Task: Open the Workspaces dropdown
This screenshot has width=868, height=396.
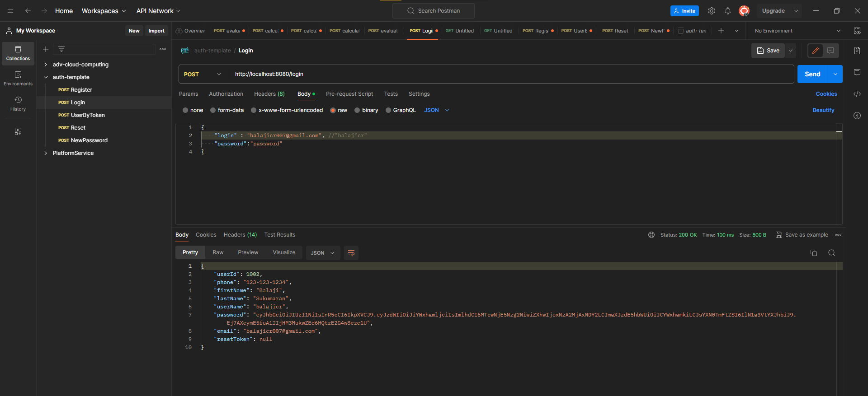Action: click(x=104, y=11)
